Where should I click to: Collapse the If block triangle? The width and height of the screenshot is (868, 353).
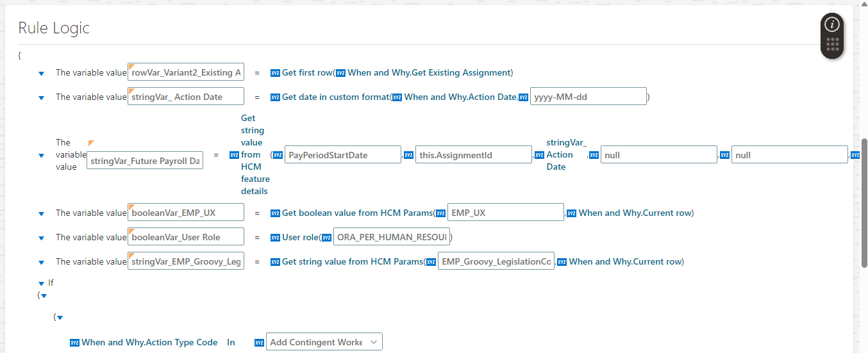(41, 283)
